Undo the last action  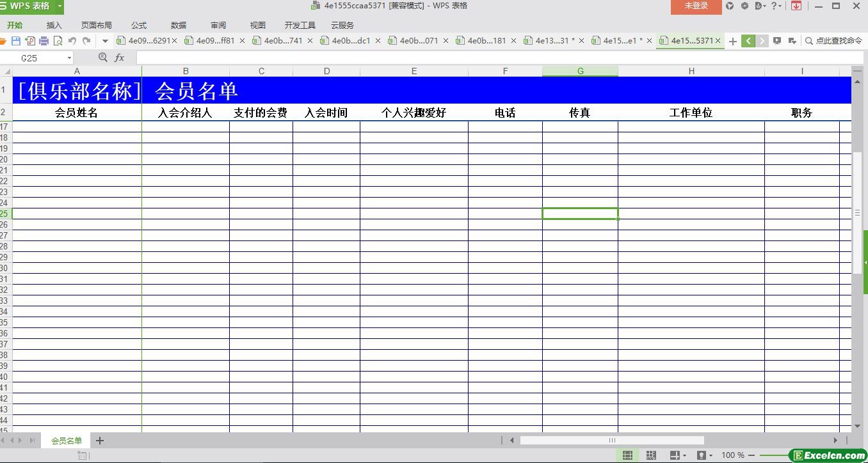point(72,41)
